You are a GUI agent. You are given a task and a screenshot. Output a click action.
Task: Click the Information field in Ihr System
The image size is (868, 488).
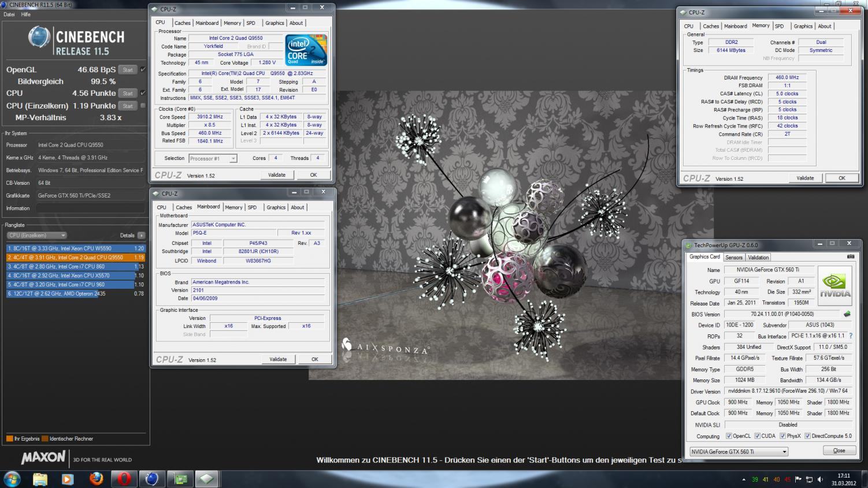(90, 208)
